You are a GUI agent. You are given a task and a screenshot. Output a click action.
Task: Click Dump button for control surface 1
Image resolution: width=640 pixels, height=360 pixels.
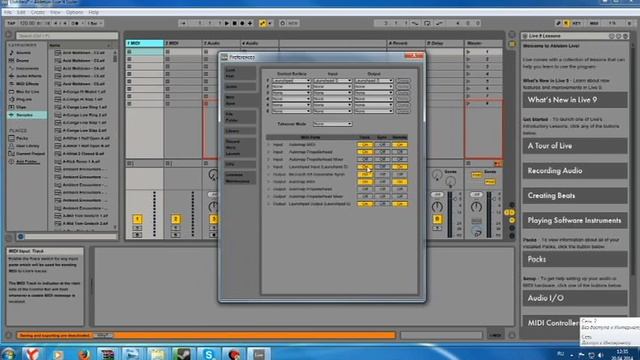point(403,81)
